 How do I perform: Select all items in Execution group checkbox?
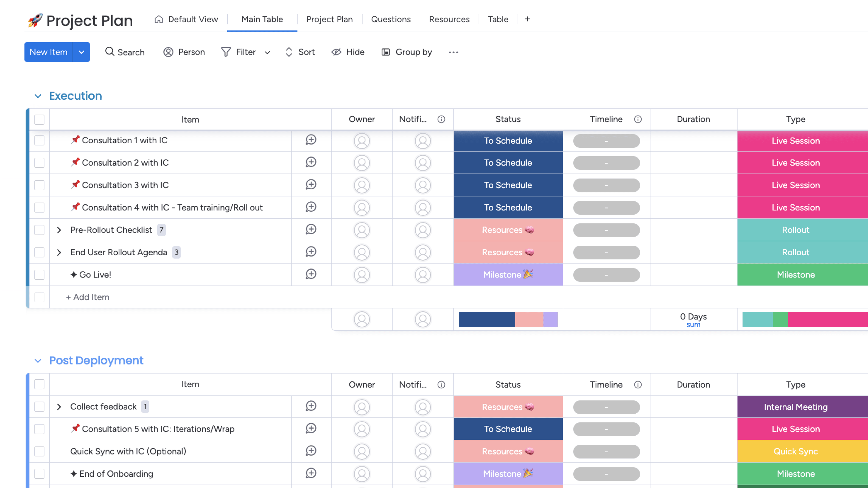click(x=40, y=120)
